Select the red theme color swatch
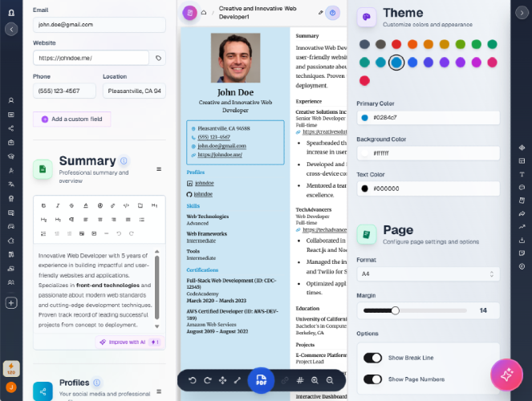This screenshot has height=401, width=532. click(396, 44)
